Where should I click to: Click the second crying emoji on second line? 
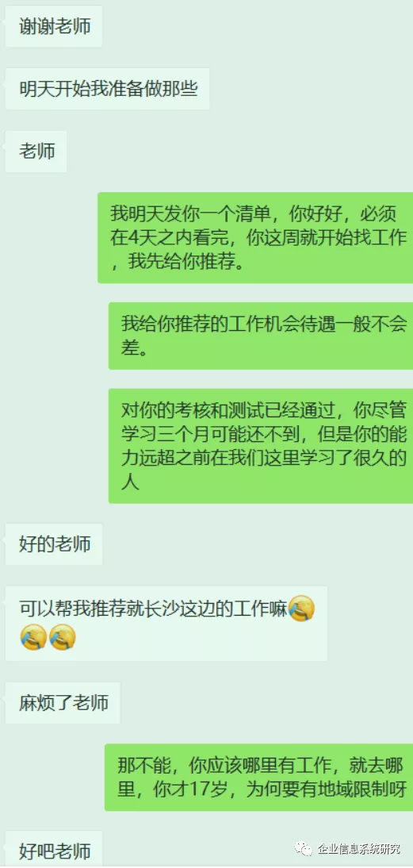click(x=63, y=636)
